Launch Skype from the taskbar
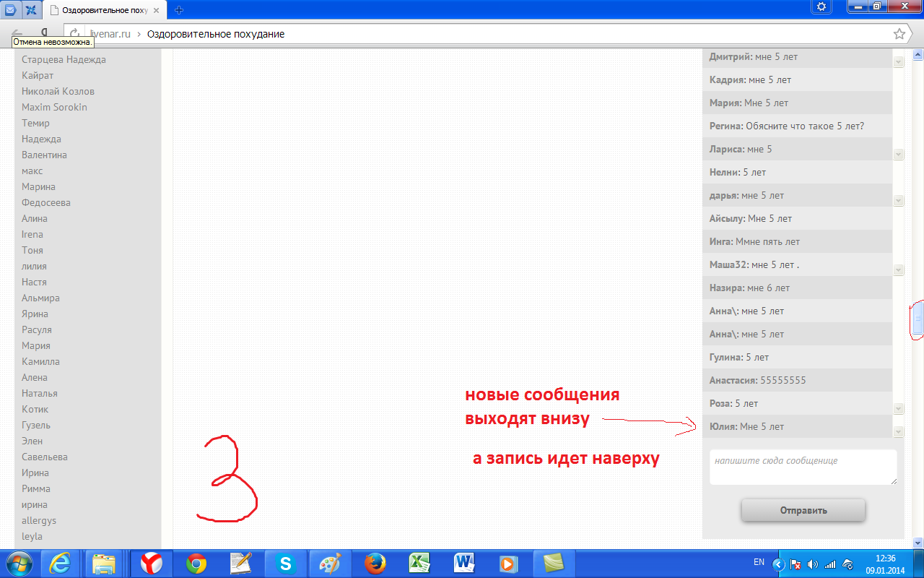The height and width of the screenshot is (578, 924). [x=284, y=563]
